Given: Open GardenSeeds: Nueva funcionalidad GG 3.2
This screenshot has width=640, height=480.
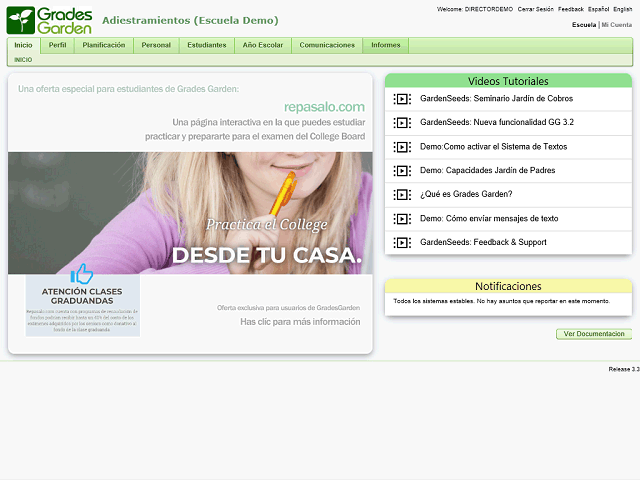Looking at the screenshot, I should (497, 122).
